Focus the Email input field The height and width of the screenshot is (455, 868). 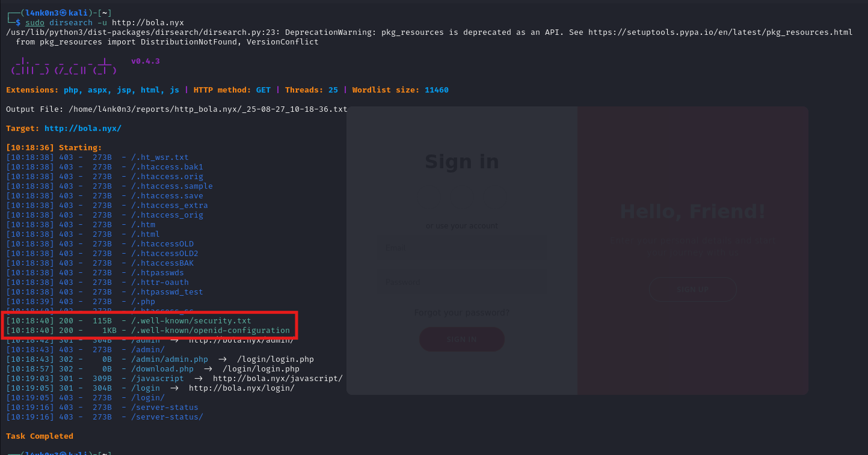click(x=461, y=248)
